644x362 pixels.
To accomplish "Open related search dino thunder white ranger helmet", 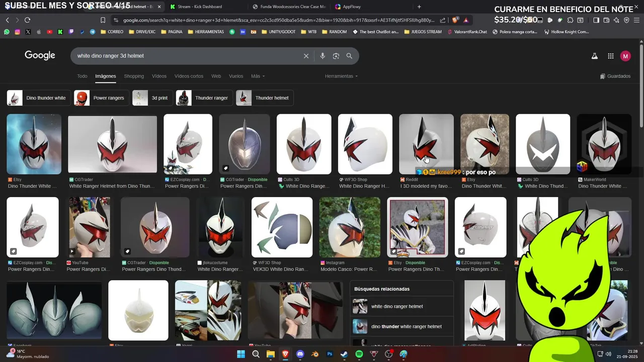I will (401, 326).
